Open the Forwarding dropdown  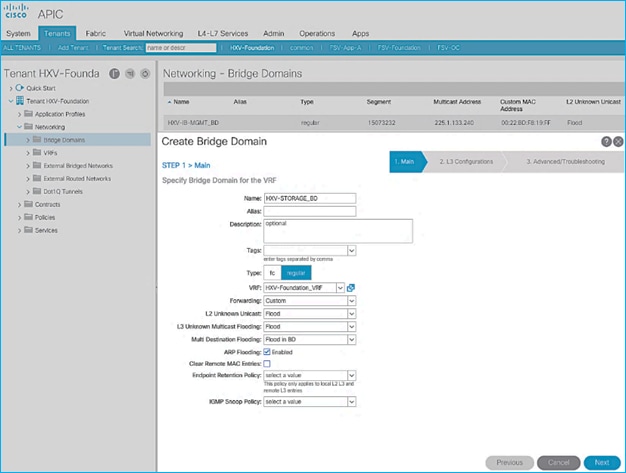351,301
